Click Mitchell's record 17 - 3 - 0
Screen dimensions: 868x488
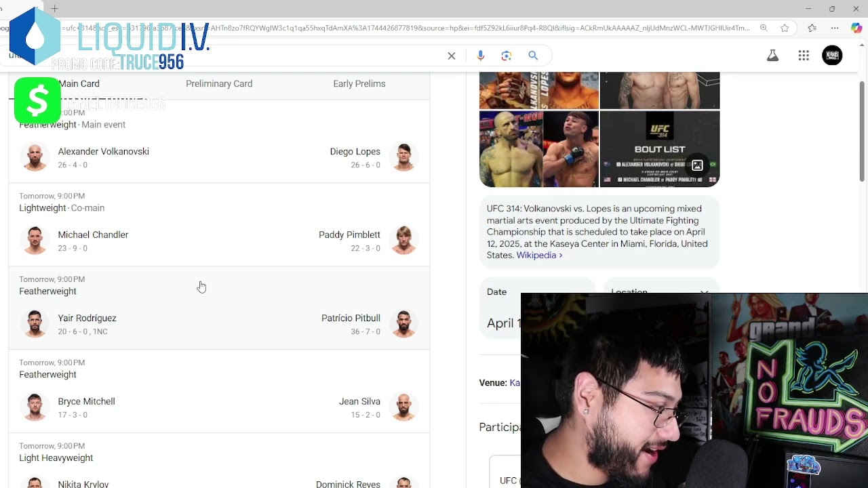click(73, 415)
